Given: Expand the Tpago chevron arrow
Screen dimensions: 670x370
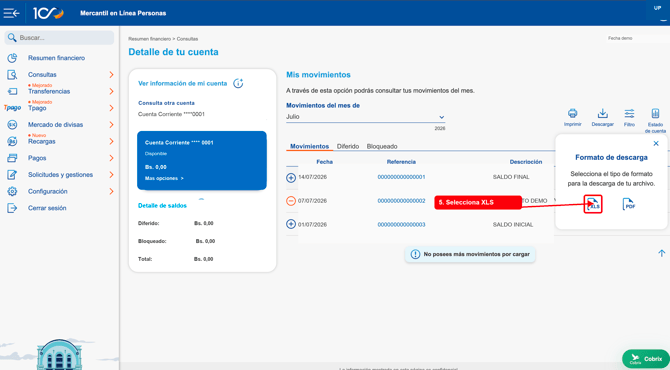Looking at the screenshot, I should [111, 108].
